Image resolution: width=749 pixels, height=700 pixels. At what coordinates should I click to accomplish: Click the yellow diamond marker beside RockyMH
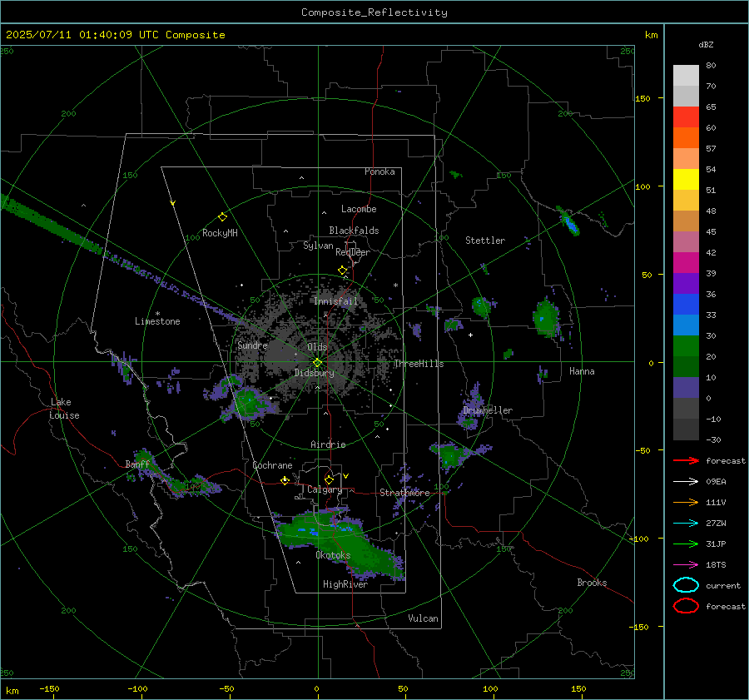point(222,217)
